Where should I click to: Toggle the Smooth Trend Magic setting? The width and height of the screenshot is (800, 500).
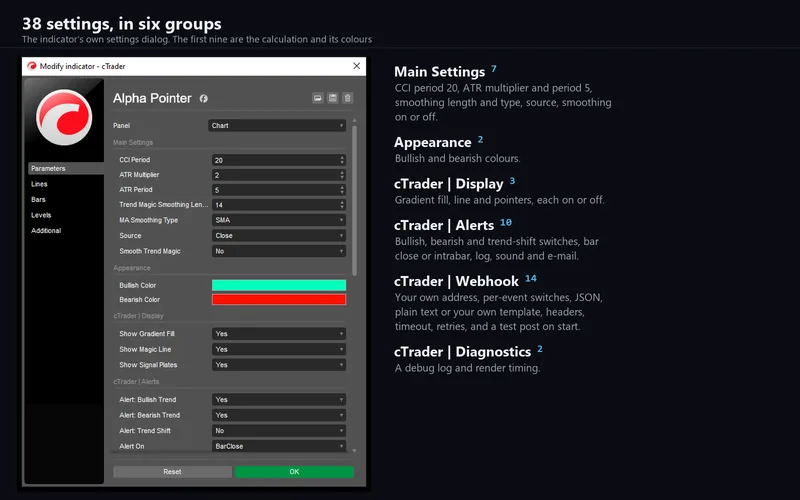tap(279, 251)
